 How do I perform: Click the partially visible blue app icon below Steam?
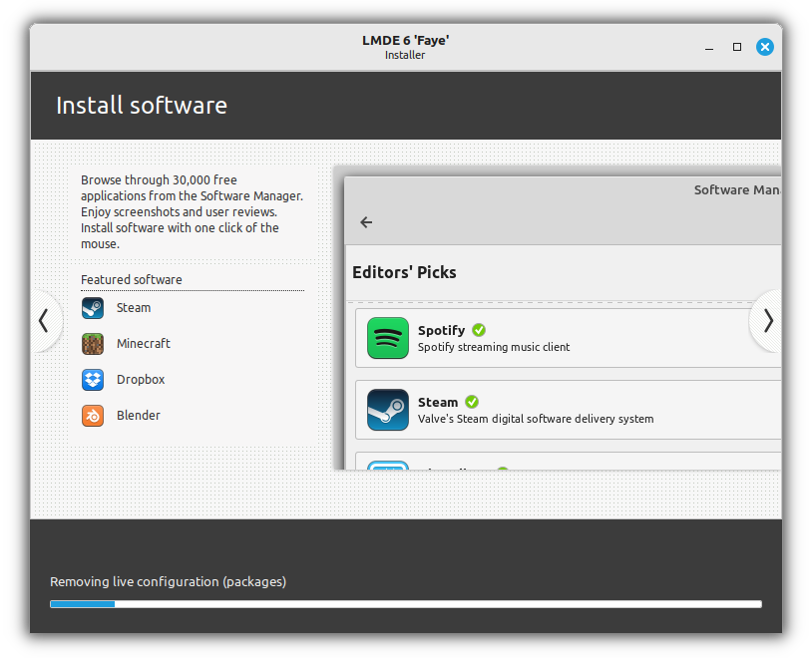tap(387, 466)
